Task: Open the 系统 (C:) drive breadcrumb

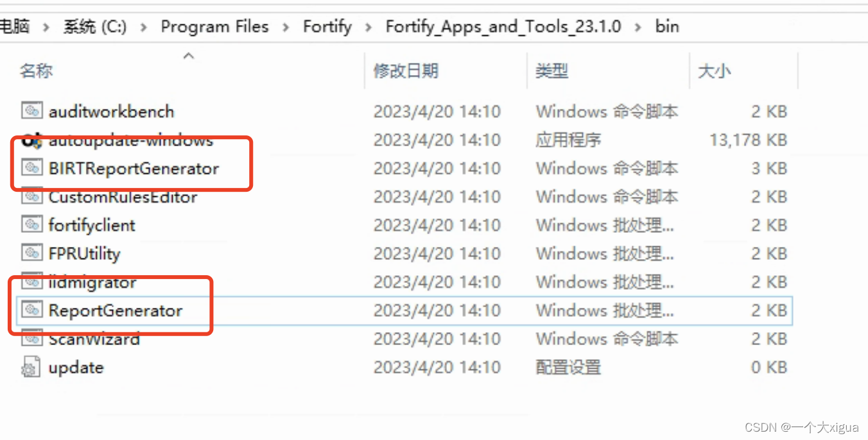Action: coord(94,26)
